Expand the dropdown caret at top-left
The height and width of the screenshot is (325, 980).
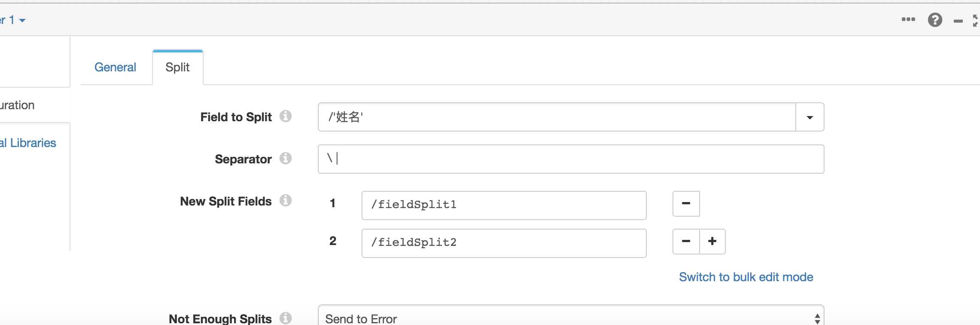pyautogui.click(x=22, y=21)
